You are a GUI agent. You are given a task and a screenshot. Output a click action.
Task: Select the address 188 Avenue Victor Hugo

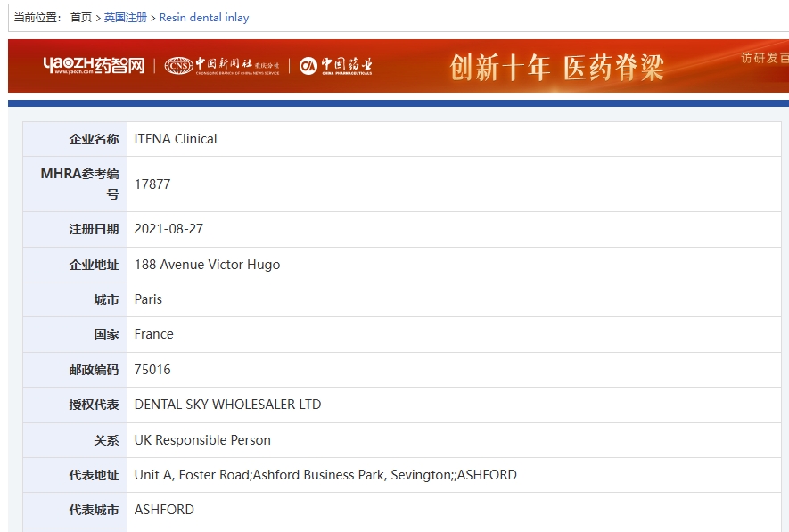point(207,265)
